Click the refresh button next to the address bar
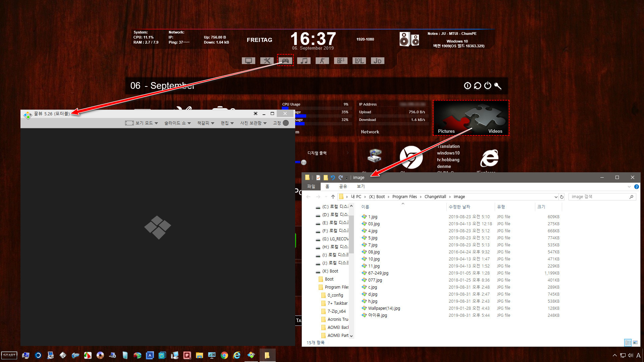The width and height of the screenshot is (644, 362). pos(562,197)
